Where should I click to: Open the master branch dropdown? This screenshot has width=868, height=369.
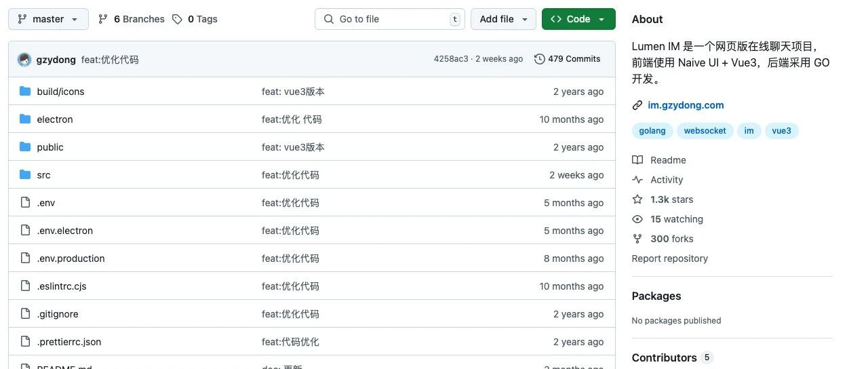pyautogui.click(x=48, y=19)
